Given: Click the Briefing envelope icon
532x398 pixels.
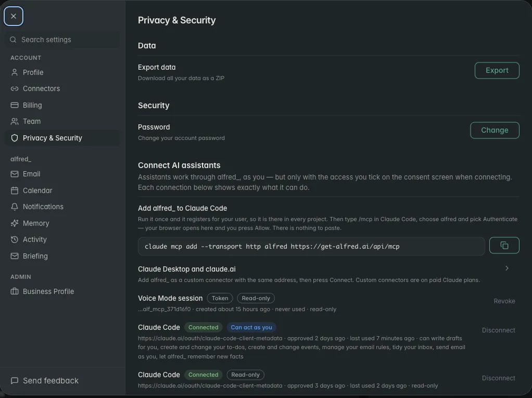Looking at the screenshot, I should coord(14,256).
